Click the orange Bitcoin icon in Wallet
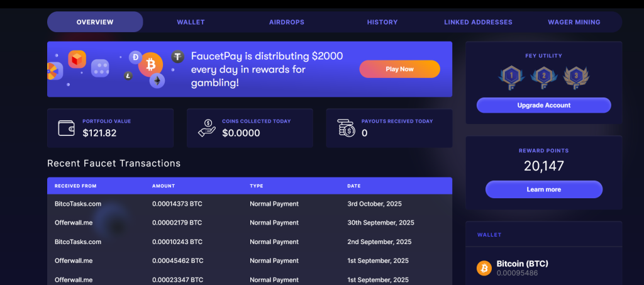The image size is (644, 285). pos(484,268)
